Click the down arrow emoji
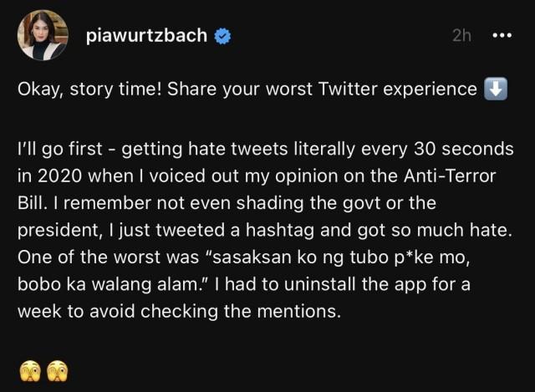Image resolution: width=535 pixels, height=392 pixels. click(494, 90)
